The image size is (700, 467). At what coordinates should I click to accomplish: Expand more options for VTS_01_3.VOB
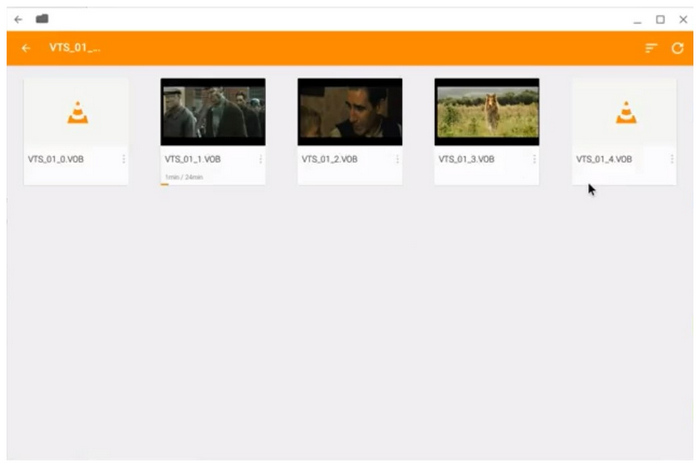tap(535, 159)
